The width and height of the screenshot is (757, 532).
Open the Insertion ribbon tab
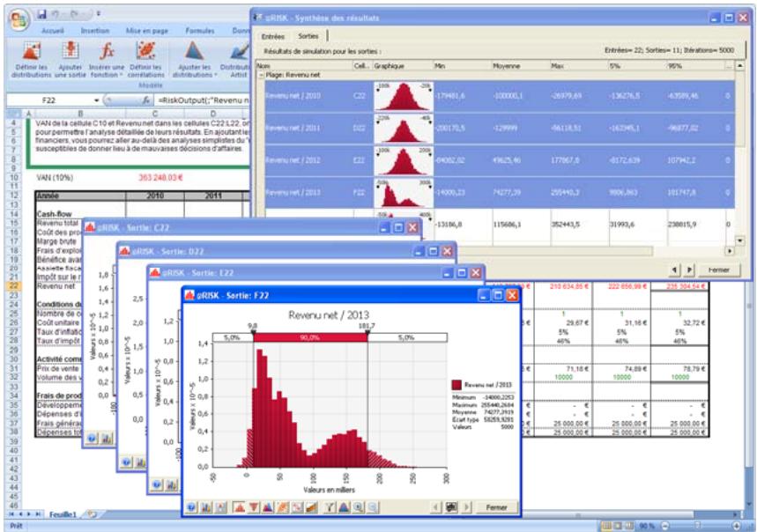tap(94, 30)
